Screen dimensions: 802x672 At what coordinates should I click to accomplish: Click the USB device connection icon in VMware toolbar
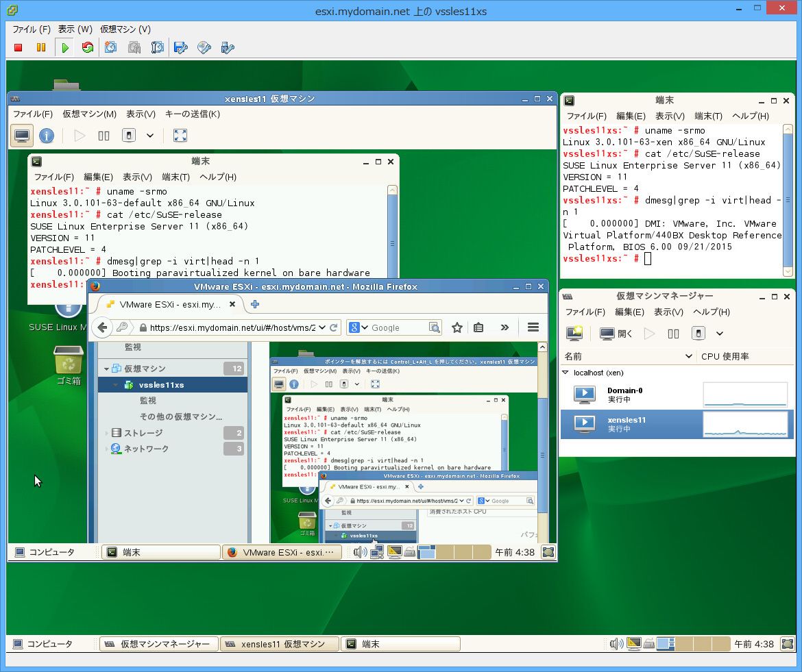click(x=228, y=47)
